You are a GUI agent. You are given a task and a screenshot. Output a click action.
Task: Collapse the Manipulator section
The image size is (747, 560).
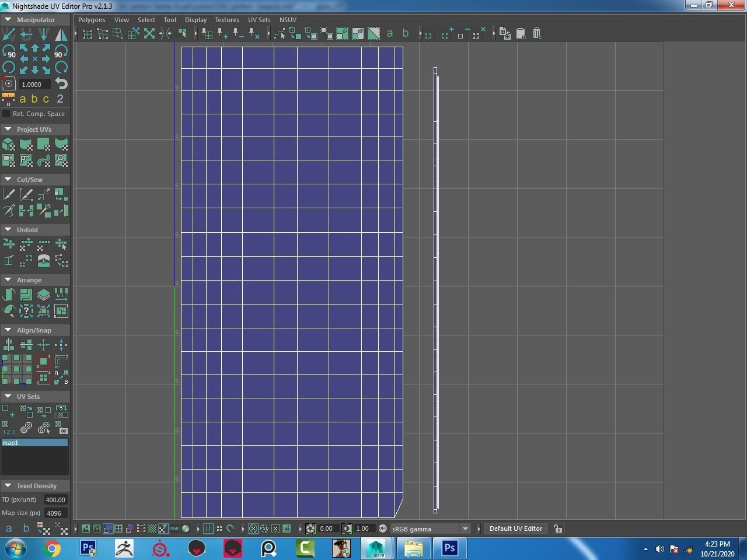8,20
